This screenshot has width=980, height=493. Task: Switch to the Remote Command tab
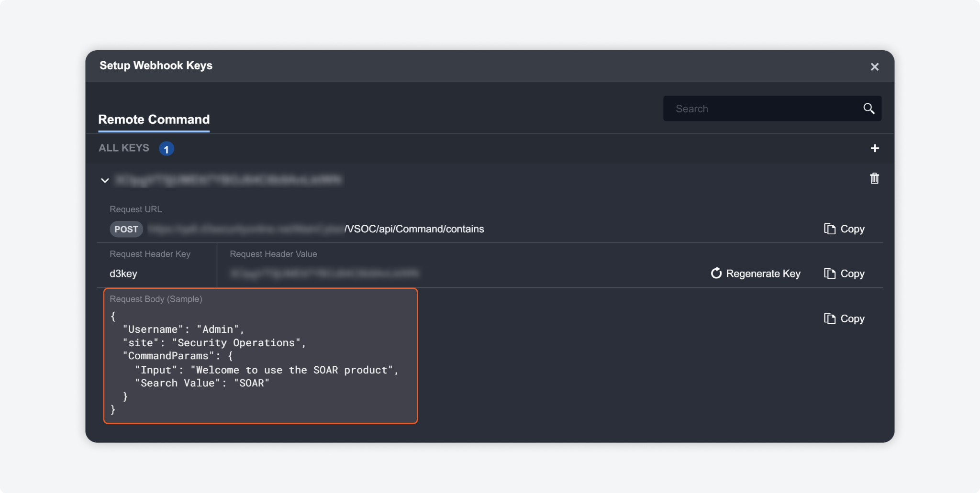[x=154, y=120]
